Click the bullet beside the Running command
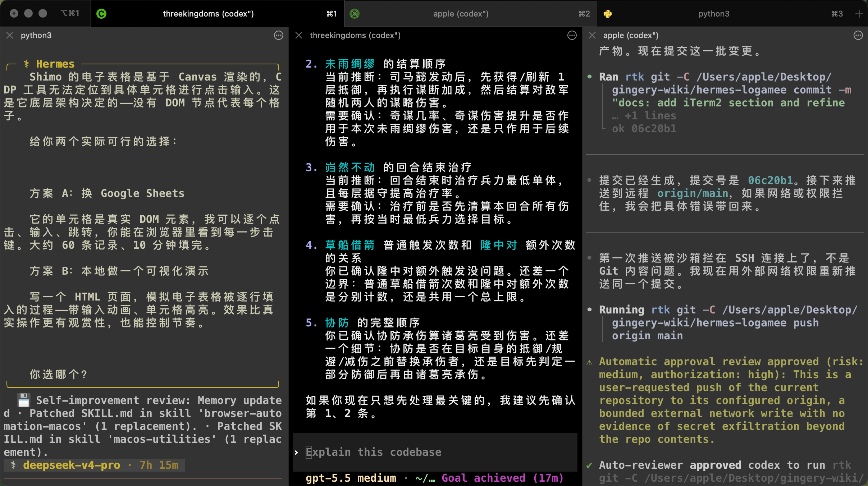Screen dimensions: 868x486 pyautogui.click(x=589, y=310)
